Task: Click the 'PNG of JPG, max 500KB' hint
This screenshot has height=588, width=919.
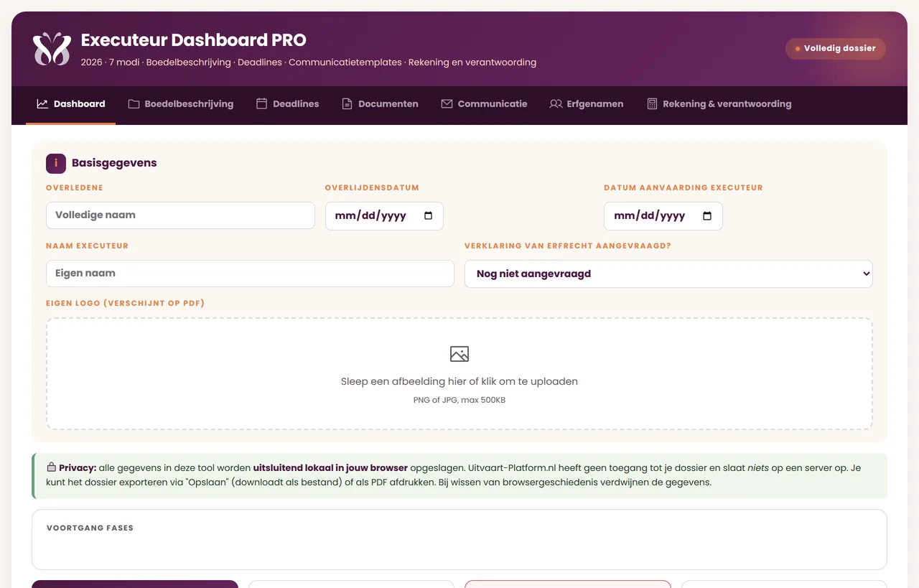Action: (x=459, y=400)
